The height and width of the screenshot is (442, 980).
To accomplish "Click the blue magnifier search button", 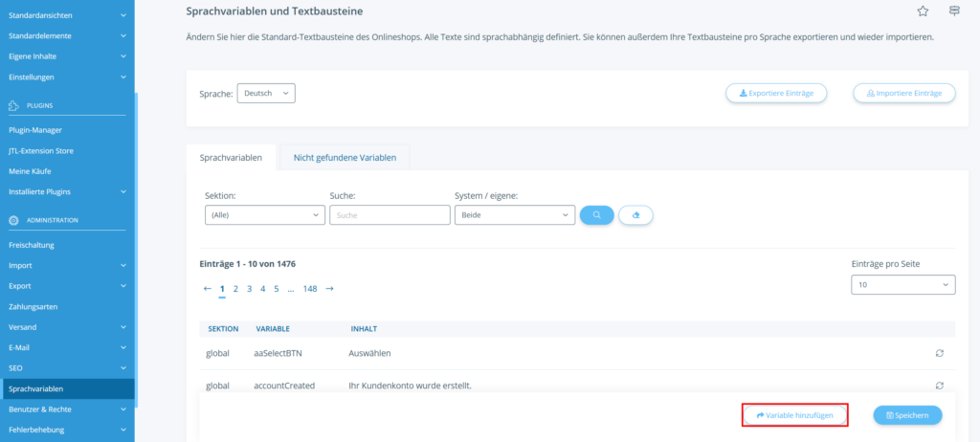I will (x=596, y=215).
